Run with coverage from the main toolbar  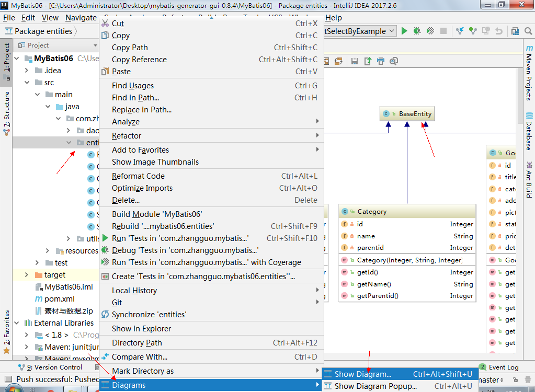pyautogui.click(x=430, y=31)
